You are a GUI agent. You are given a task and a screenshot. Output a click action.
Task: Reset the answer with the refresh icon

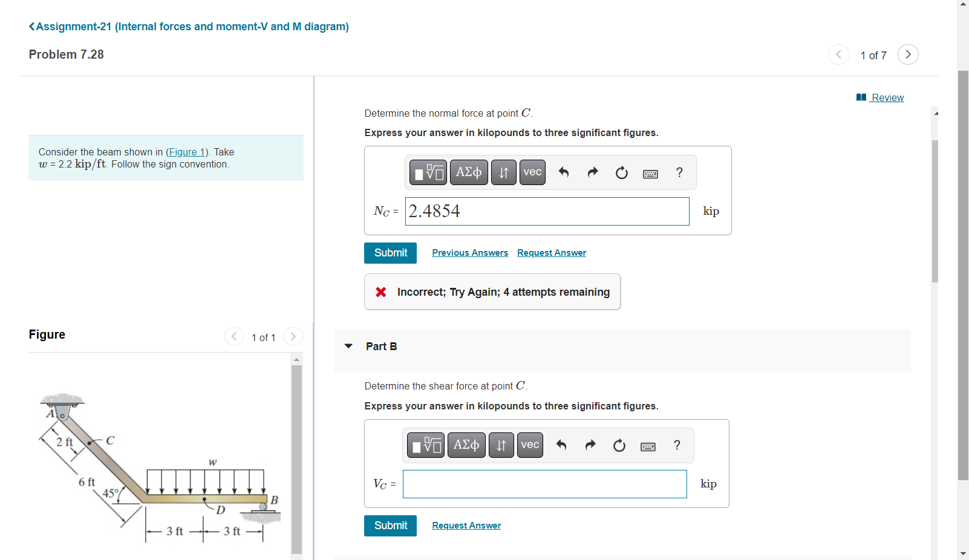pos(621,172)
